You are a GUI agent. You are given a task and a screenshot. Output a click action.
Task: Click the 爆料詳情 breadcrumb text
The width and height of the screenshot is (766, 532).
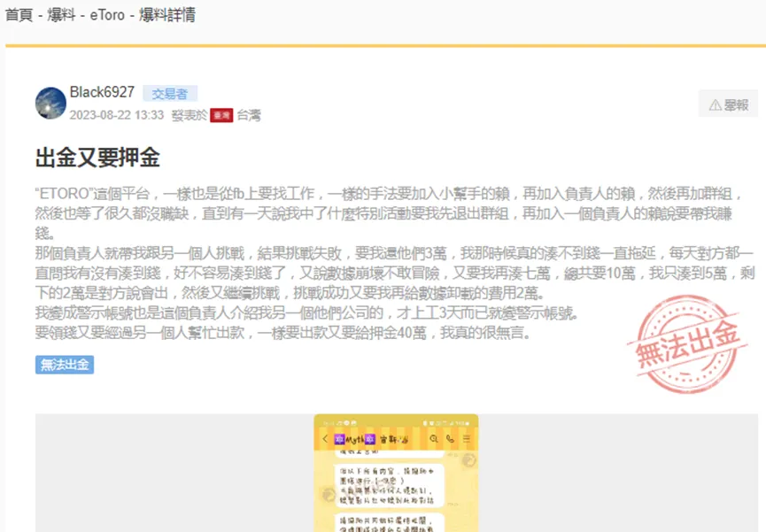tap(167, 15)
